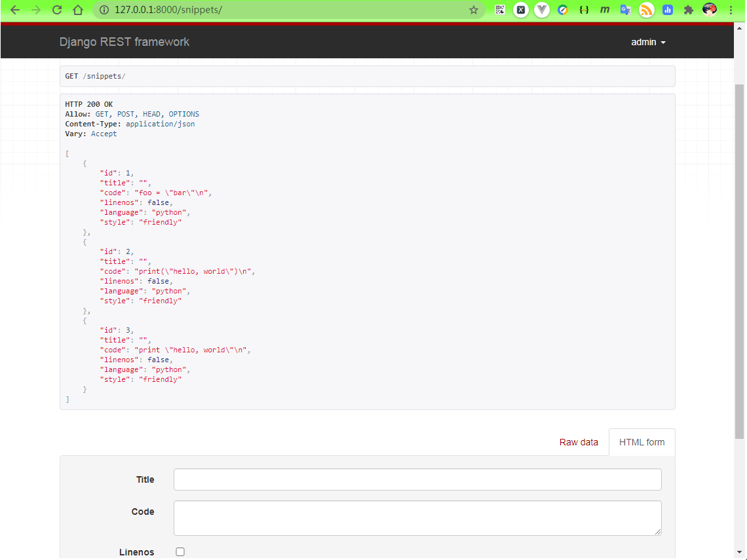
Task: Click the code line 'print \"hello, world\"\n'
Action: [175, 350]
